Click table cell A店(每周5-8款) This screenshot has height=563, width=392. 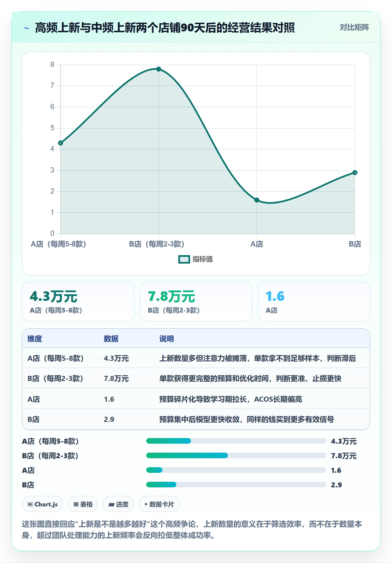55,358
